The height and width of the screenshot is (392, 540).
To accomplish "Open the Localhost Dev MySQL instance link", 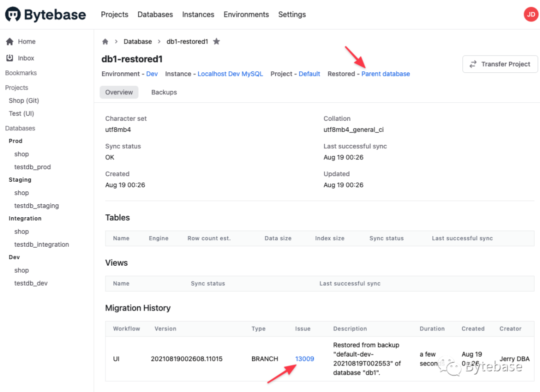I will point(230,74).
